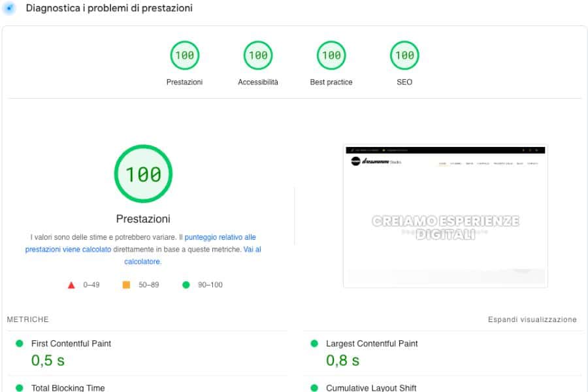The width and height of the screenshot is (588, 392).
Task: Click the green dot beside Total Blocking Time
Action: point(20,387)
